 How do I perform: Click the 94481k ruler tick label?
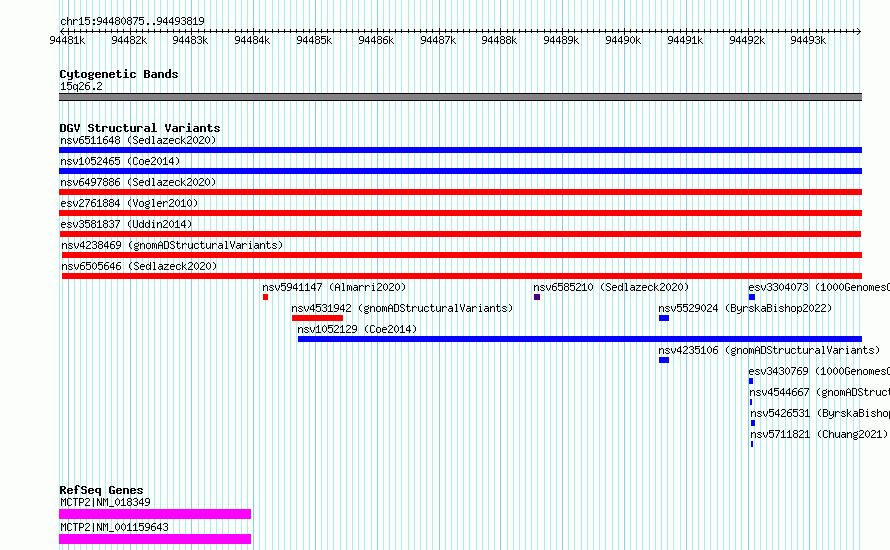tap(67, 40)
